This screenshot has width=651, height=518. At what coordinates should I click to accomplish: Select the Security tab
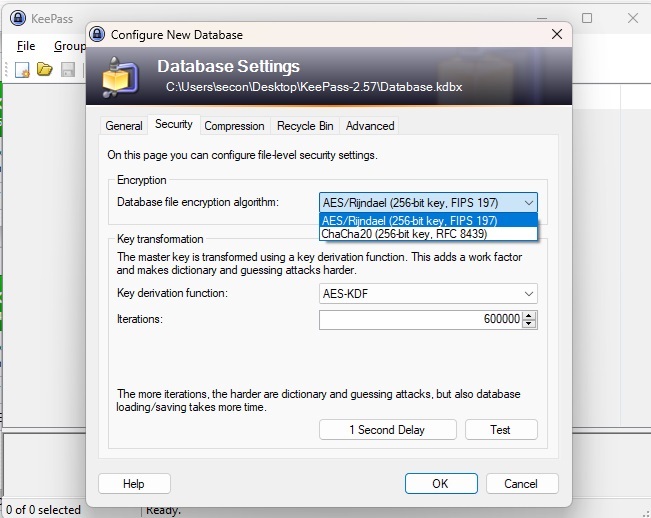(174, 124)
